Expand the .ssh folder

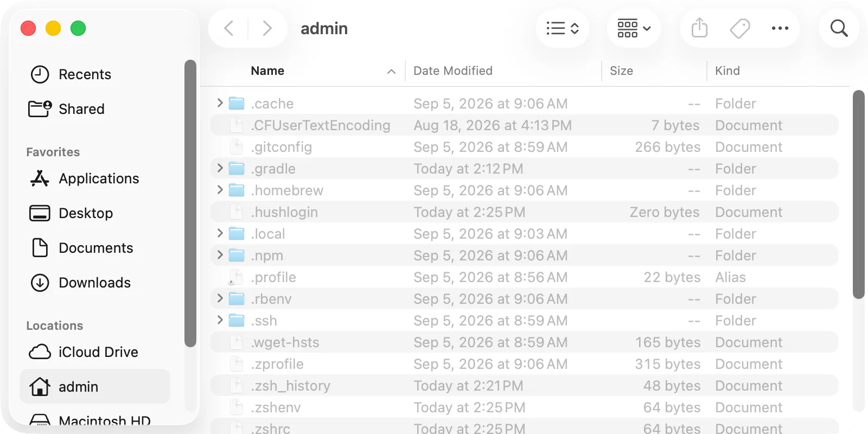coord(220,320)
